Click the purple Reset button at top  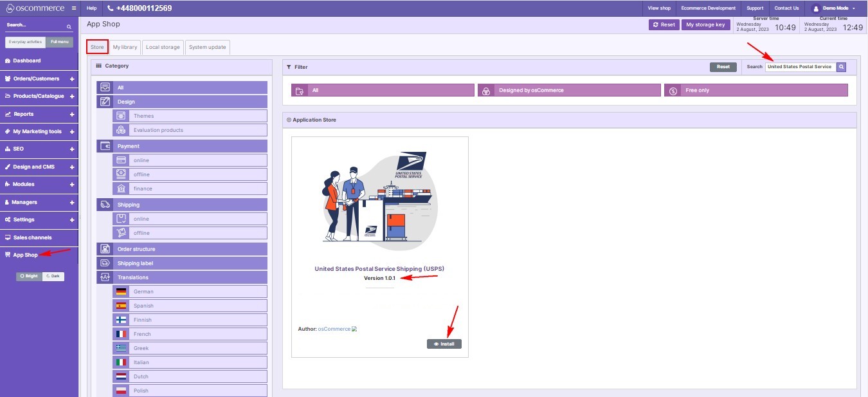tap(664, 24)
